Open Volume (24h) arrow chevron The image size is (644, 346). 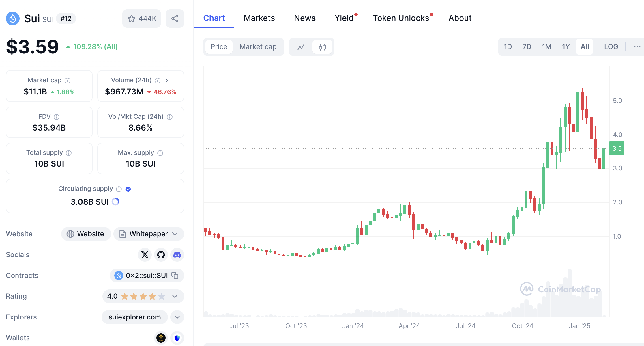point(167,81)
